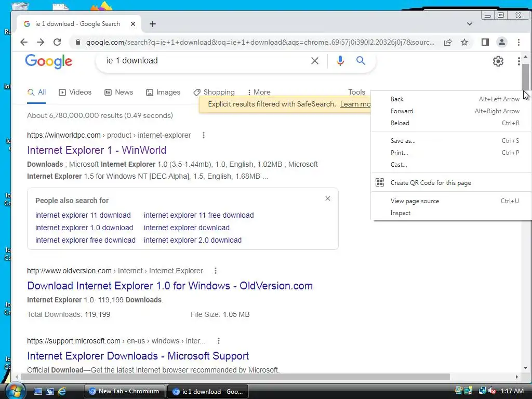Open the profile avatar icon
The width and height of the screenshot is (532, 399).
click(x=501, y=42)
